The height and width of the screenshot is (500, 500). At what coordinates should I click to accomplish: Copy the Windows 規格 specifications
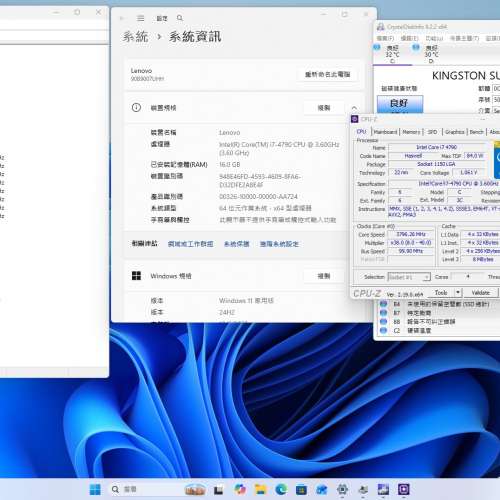click(x=324, y=276)
